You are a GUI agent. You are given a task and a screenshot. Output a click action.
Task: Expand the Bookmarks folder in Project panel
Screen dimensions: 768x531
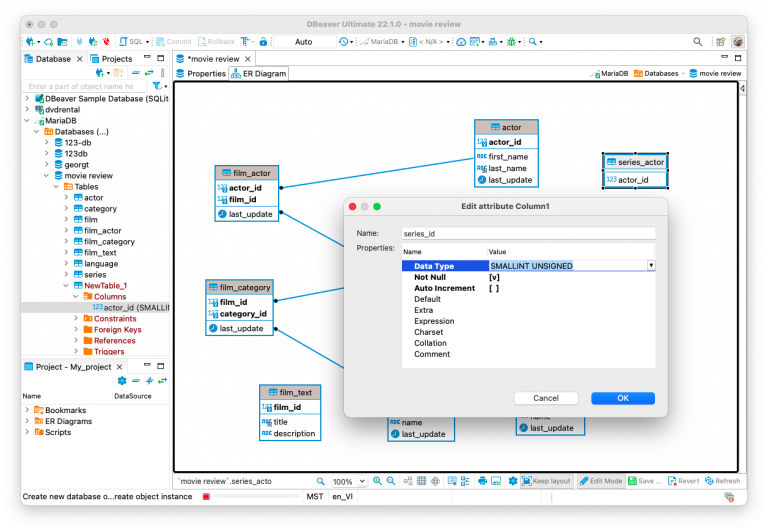(x=27, y=410)
